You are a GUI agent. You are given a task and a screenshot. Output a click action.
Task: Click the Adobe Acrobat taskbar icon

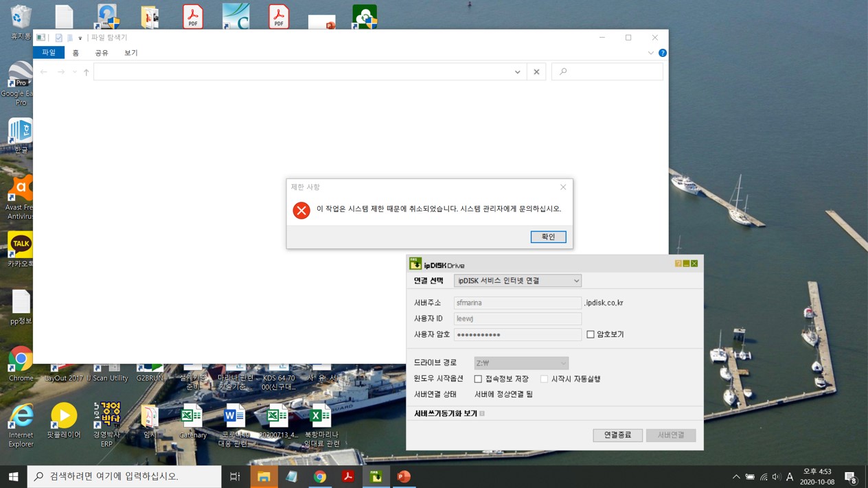348,476
